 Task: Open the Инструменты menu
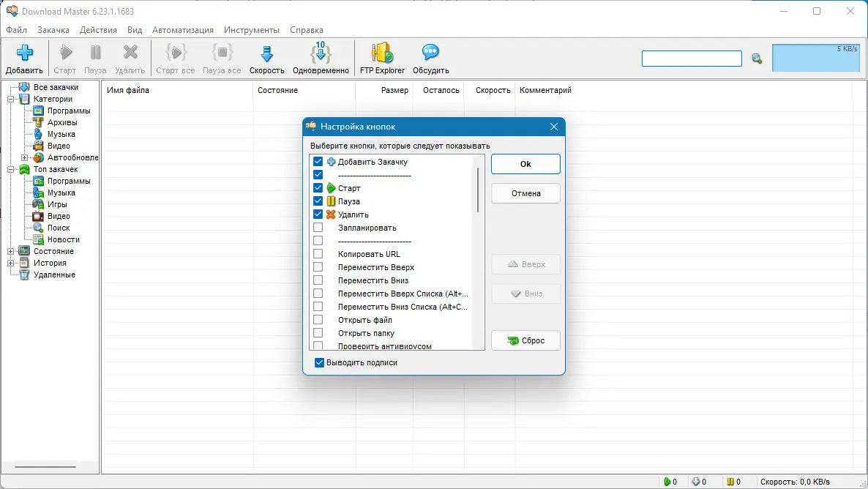(x=251, y=30)
